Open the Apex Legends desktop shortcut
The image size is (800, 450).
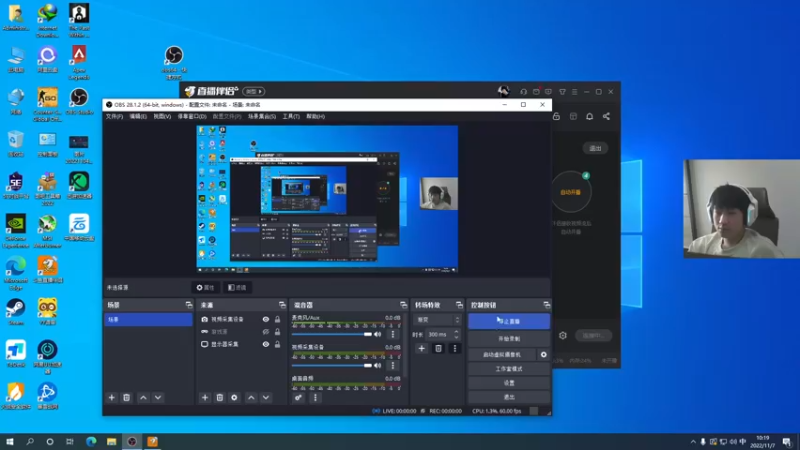pos(79,62)
